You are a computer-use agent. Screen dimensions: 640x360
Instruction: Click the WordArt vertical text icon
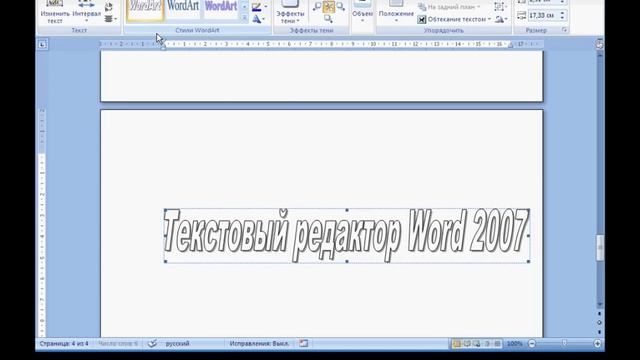coord(109,7)
